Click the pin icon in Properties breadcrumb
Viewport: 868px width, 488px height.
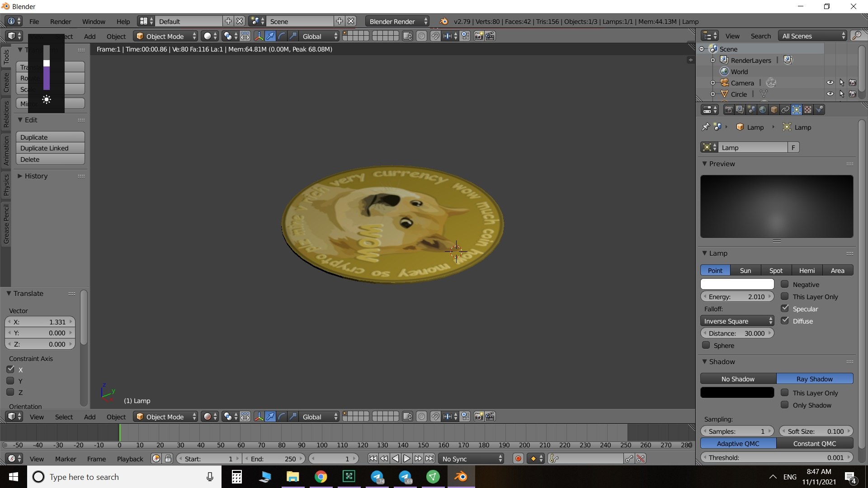point(705,127)
